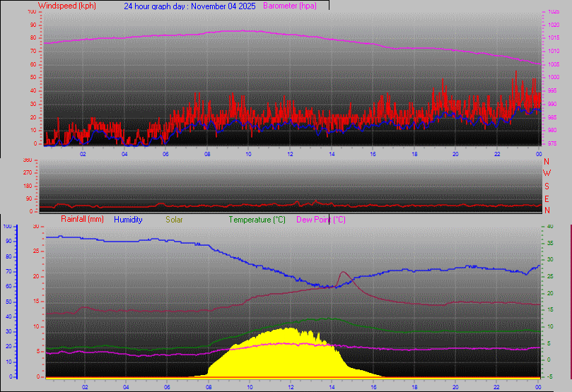The width and height of the screenshot is (572, 392).
Task: Click the 'S' wind direction letter
Action: click(x=547, y=186)
